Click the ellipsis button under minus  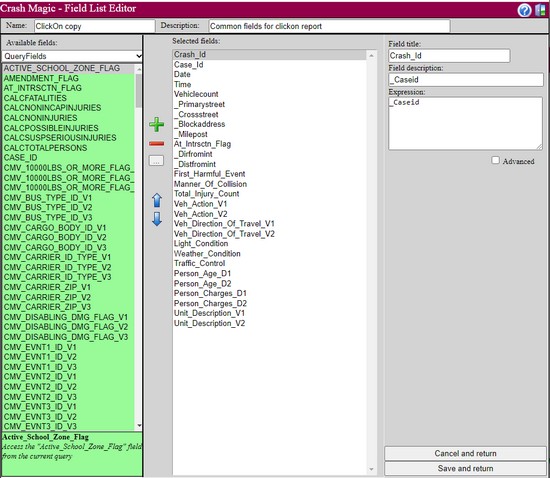[156, 161]
